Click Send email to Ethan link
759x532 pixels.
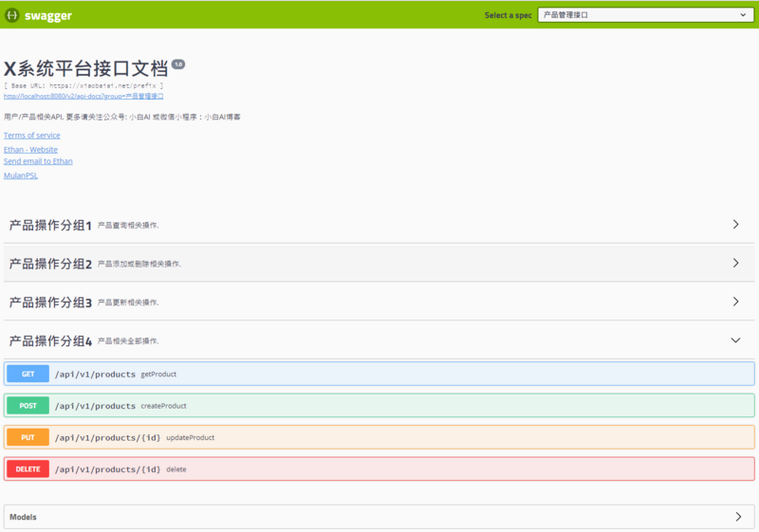[x=38, y=161]
